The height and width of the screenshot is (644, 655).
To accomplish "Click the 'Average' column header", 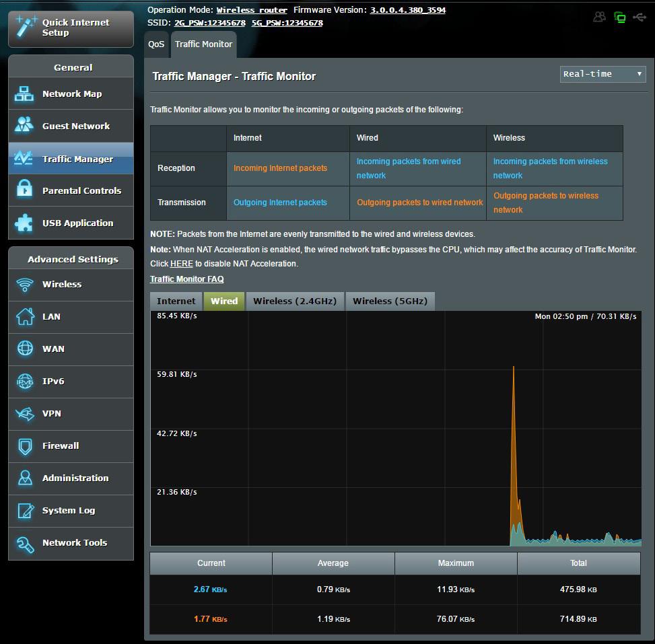I will [333, 563].
